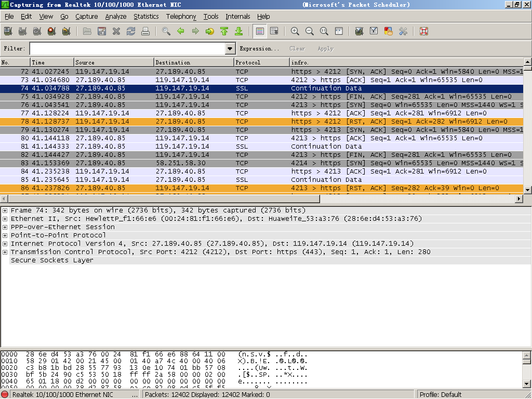This screenshot has width=532, height=399.
Task: Click packet list horizontal scrollbar thumb
Action: [x=164, y=198]
